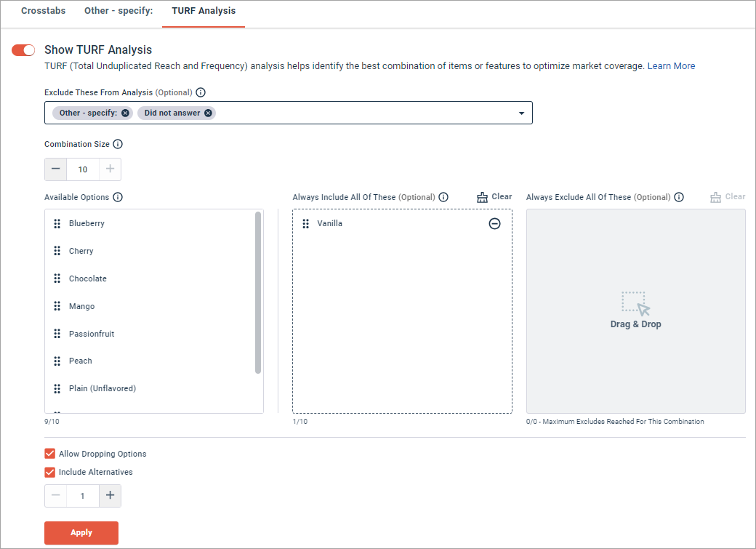756x549 pixels.
Task: Show info for Always Include All Of These
Action: tap(443, 197)
